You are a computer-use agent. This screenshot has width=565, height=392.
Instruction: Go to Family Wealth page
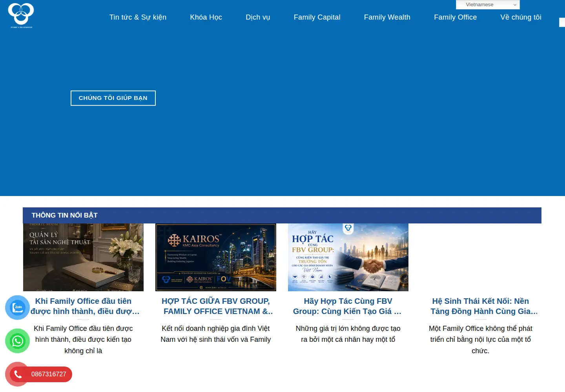tap(387, 17)
